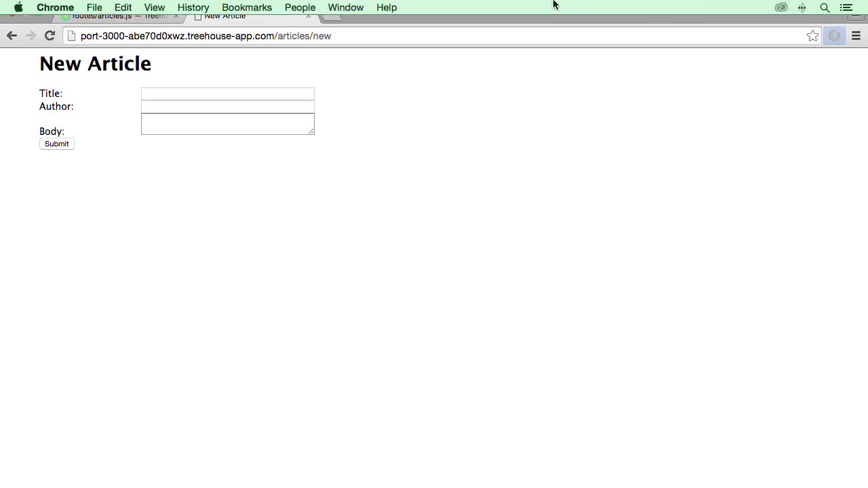The width and height of the screenshot is (868, 488).
Task: Open a new tab with the tab button
Action: (x=331, y=17)
